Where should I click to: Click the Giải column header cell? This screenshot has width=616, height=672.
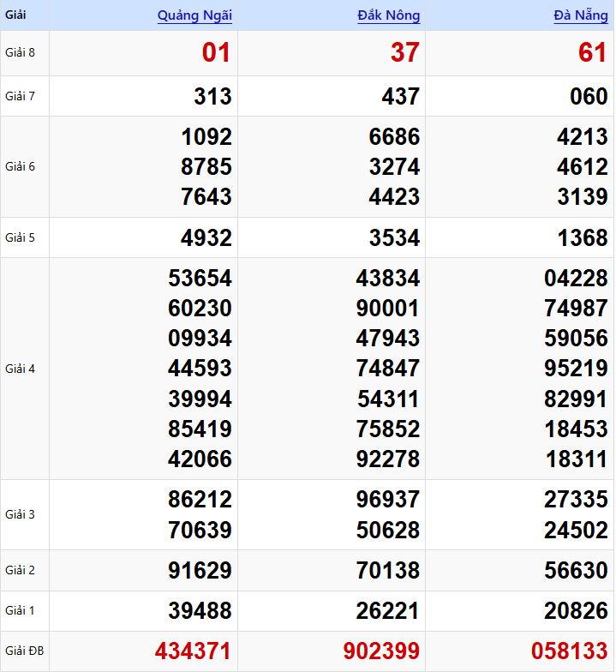point(16,15)
